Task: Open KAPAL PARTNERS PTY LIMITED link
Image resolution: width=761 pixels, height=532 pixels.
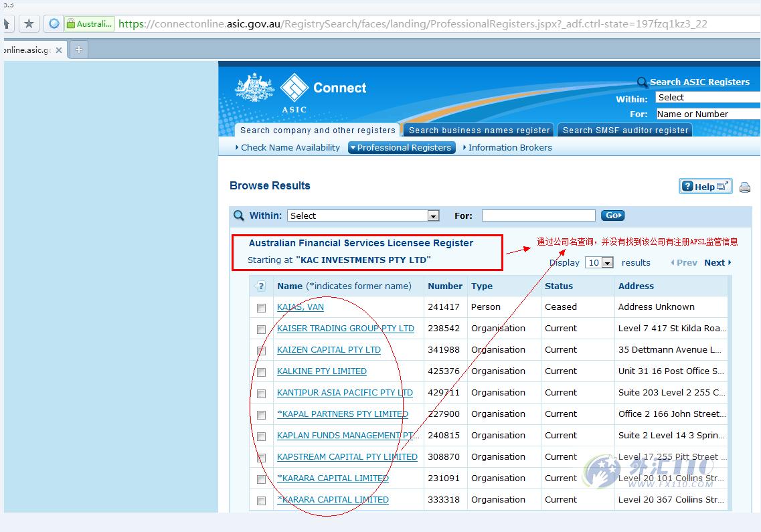Action: point(343,414)
